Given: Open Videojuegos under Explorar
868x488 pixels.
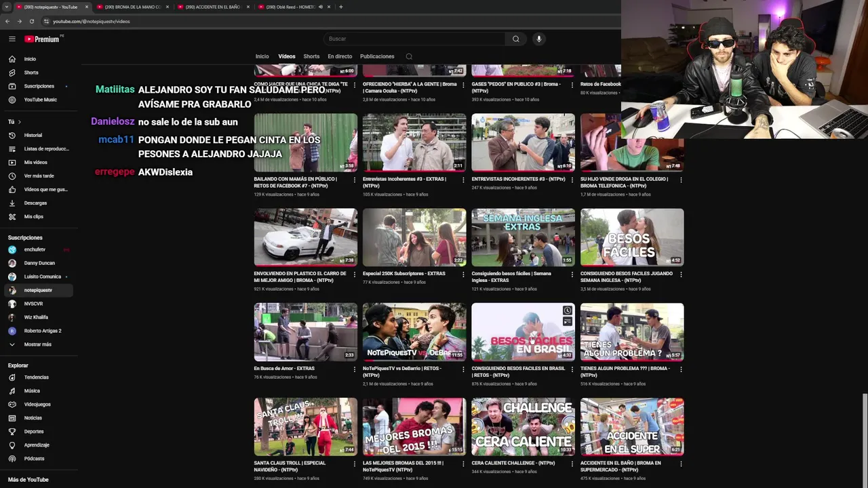Looking at the screenshot, I should (39, 404).
